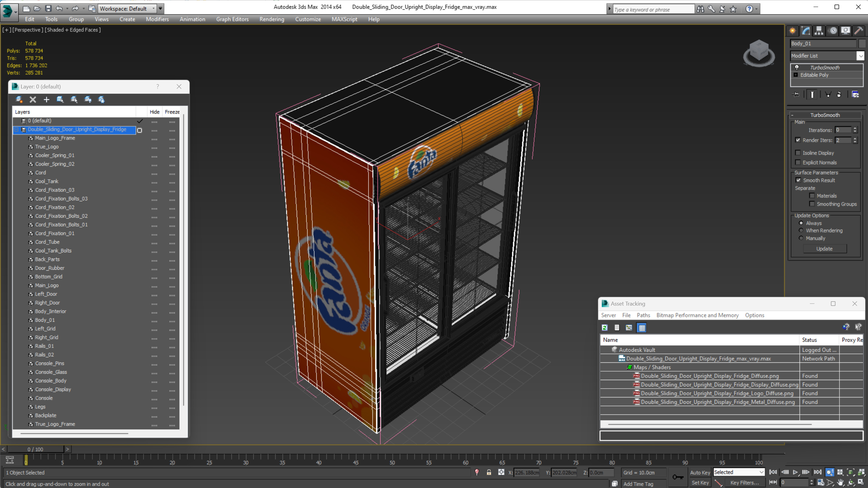The width and height of the screenshot is (868, 488).
Task: Toggle Smooth Result checkbox
Action: click(x=798, y=180)
